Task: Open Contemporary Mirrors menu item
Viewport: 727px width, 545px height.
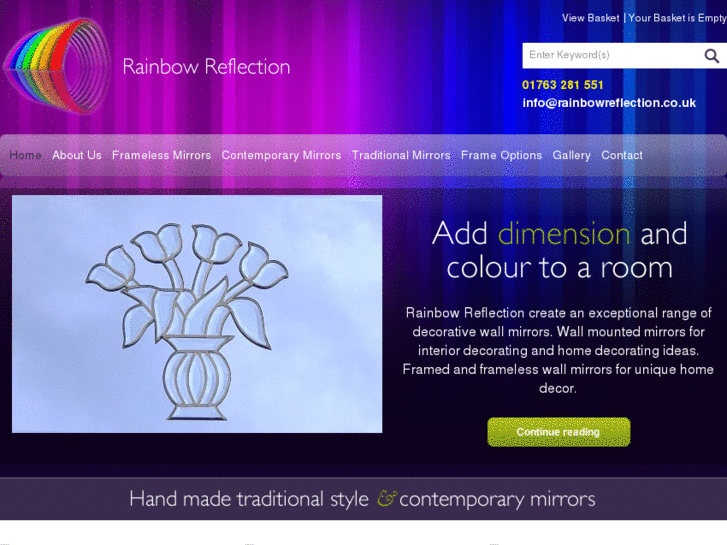Action: [x=281, y=155]
